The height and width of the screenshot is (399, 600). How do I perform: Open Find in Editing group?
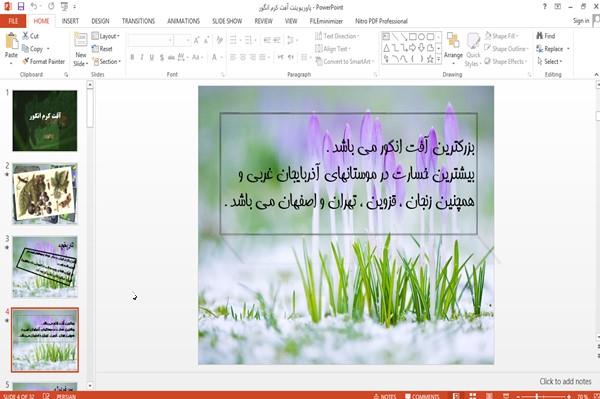pos(546,36)
